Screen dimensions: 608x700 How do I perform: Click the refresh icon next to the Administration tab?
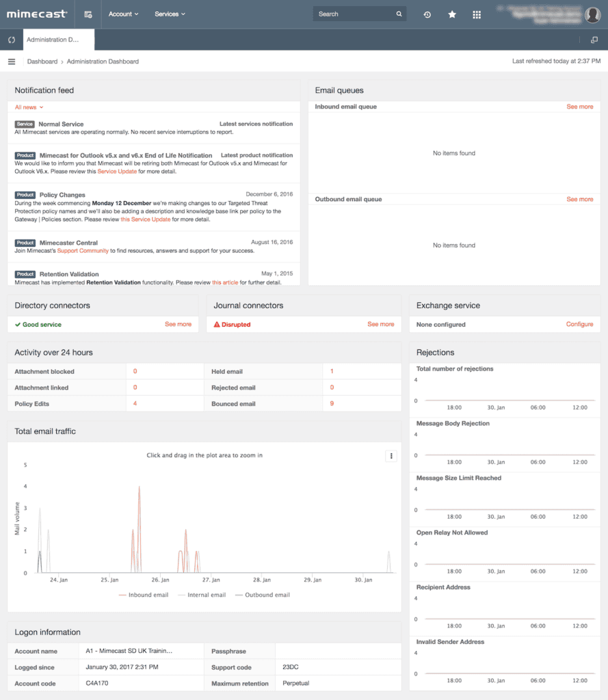click(x=11, y=40)
